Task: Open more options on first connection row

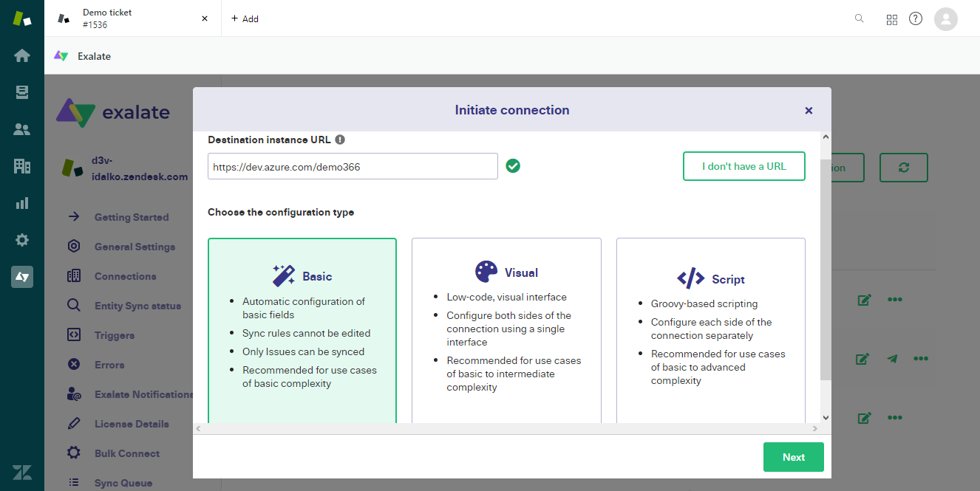Action: click(x=895, y=300)
